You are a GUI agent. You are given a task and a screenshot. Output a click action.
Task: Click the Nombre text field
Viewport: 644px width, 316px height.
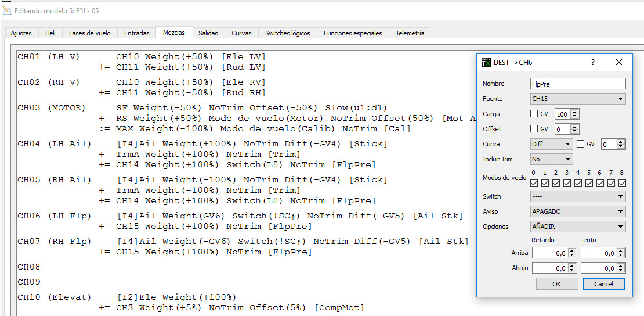[x=578, y=84]
